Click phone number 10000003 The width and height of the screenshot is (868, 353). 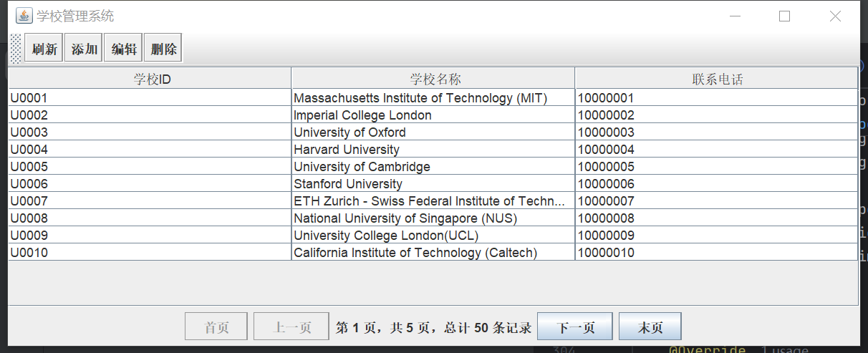click(x=716, y=132)
